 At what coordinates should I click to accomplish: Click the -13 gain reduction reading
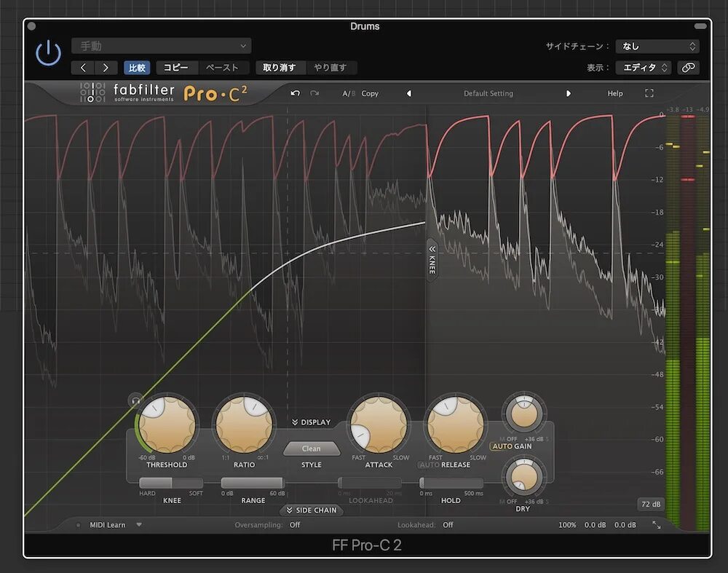[x=688, y=110]
